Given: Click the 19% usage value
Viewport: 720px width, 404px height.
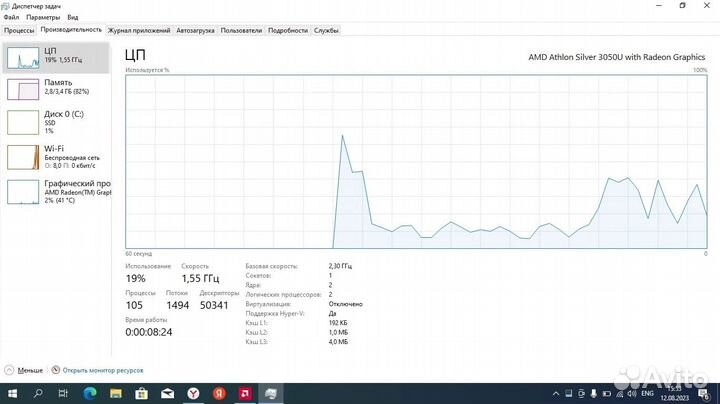Looking at the screenshot, I should (x=135, y=278).
